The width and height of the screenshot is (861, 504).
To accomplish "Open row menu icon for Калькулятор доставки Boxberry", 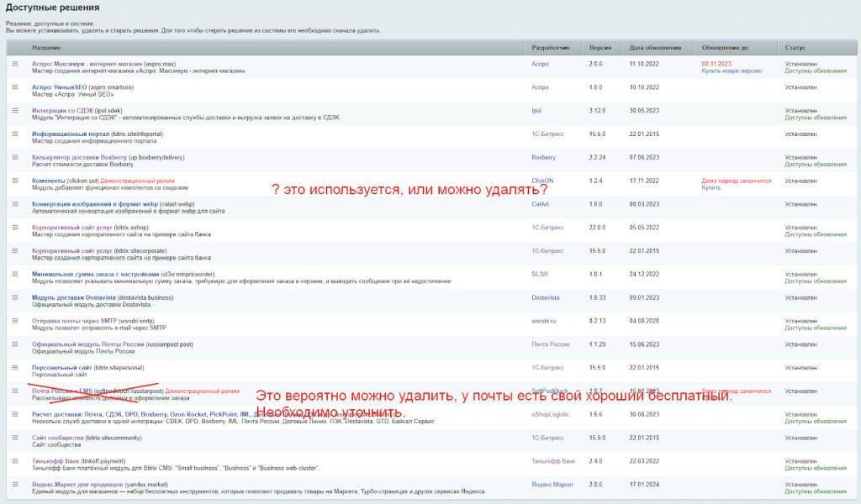I will (15, 157).
